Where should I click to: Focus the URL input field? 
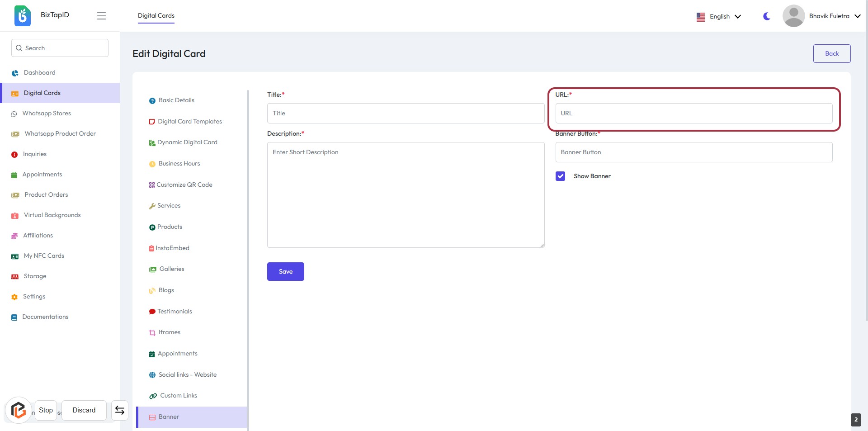coord(693,114)
